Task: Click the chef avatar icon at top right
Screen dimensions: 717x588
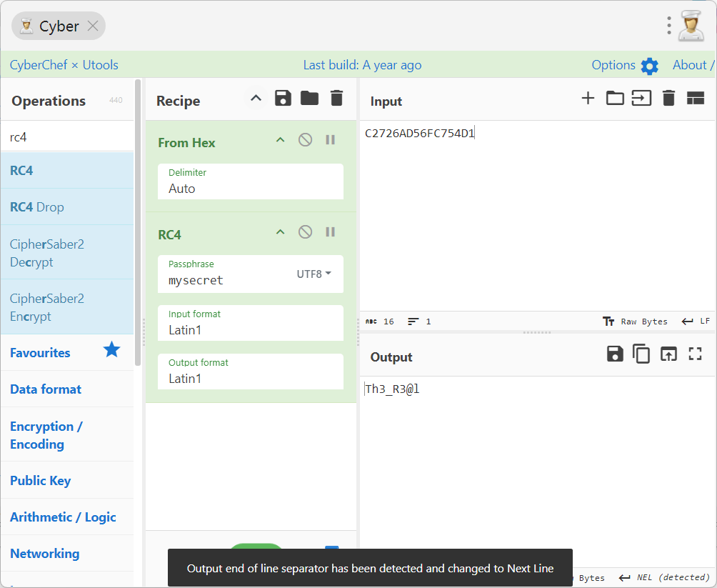Action: [691, 26]
